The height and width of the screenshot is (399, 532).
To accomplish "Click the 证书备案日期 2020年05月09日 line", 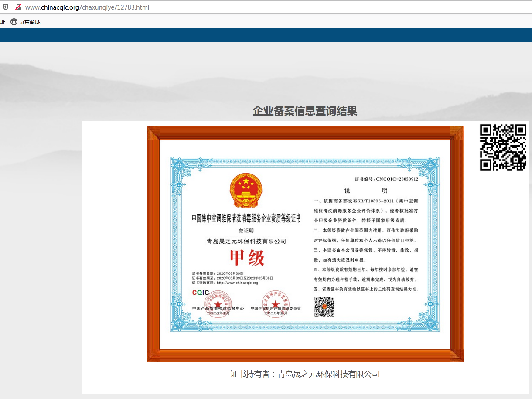I will tap(218, 273).
